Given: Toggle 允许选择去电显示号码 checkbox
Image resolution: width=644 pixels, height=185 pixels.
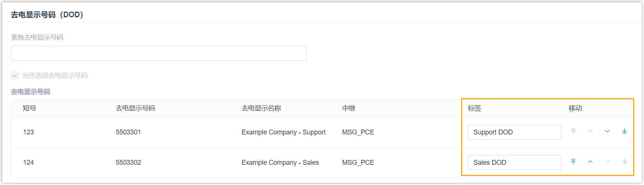Looking at the screenshot, I should pyautogui.click(x=15, y=75).
